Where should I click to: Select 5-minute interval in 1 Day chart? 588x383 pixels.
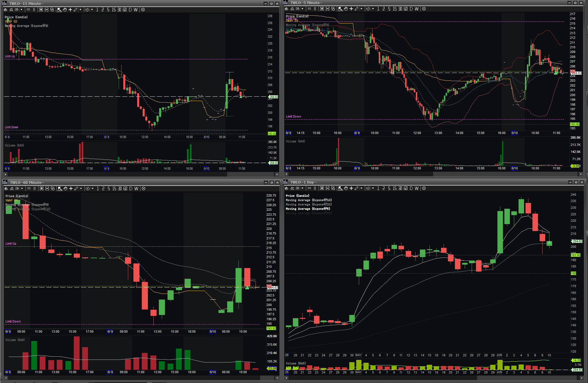389,188
